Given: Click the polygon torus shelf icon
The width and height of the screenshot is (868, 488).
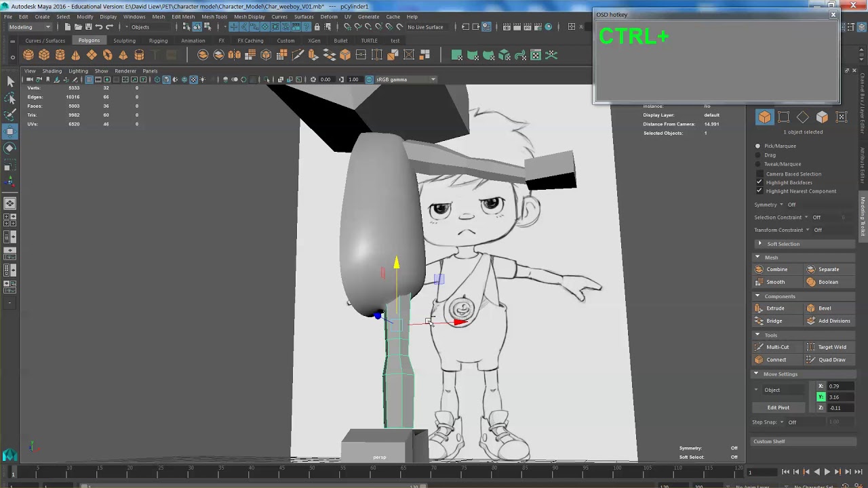Looking at the screenshot, I should point(108,55).
